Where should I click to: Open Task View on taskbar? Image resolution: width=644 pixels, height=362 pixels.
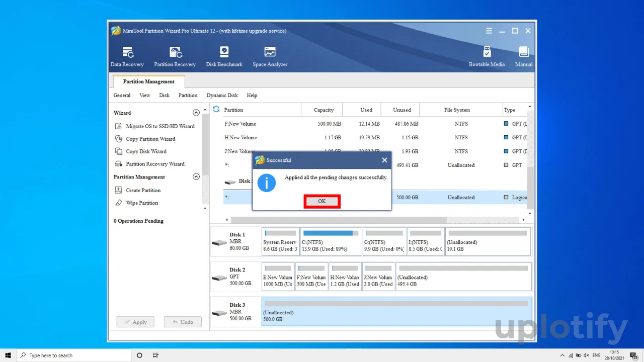pyautogui.click(x=155, y=355)
